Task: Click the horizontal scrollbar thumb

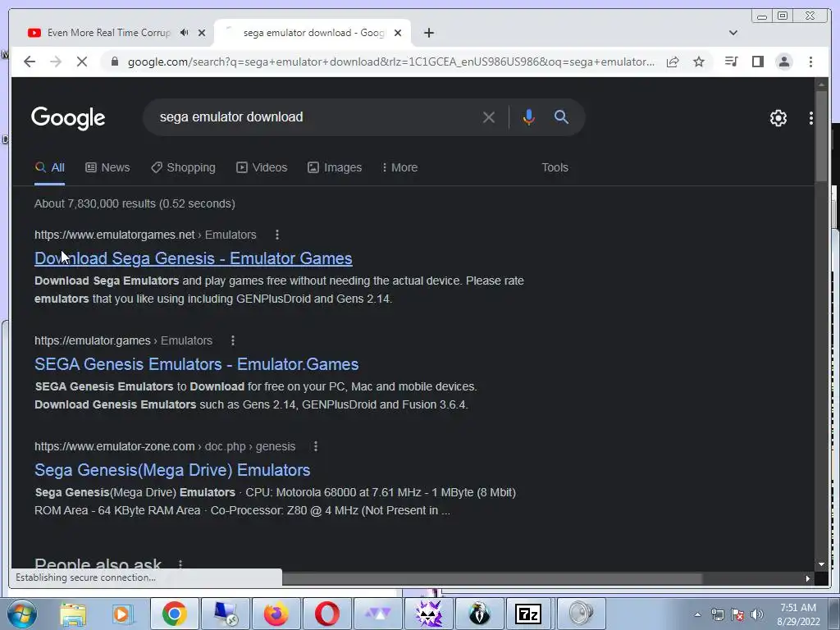Action: [x=492, y=578]
